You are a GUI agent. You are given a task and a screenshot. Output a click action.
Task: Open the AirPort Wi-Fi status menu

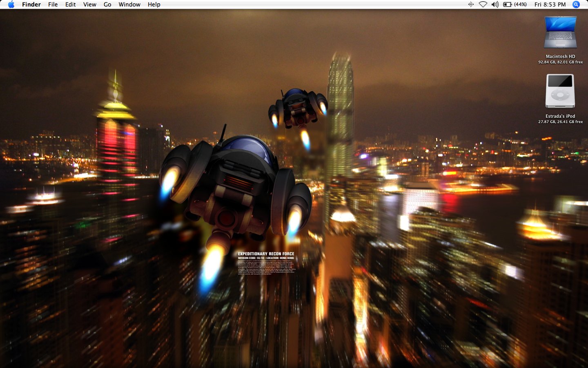click(x=483, y=4)
